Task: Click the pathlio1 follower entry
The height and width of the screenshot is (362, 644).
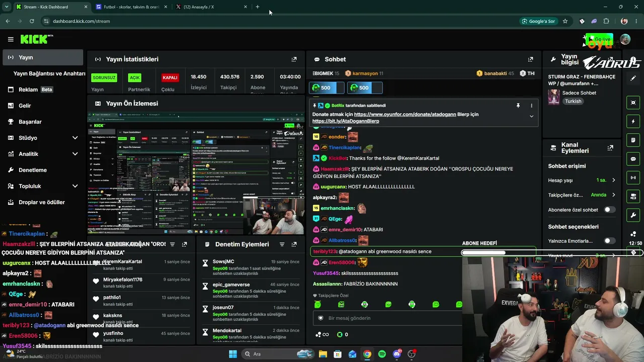Action: pyautogui.click(x=141, y=301)
